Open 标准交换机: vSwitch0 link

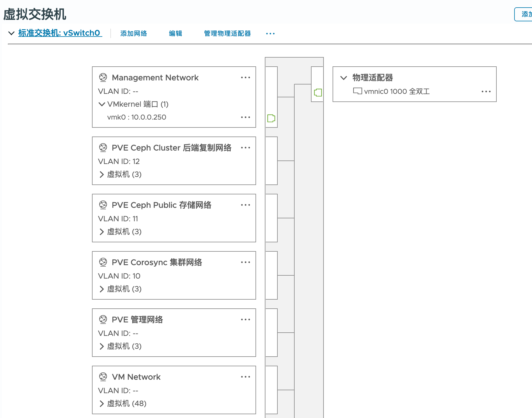point(60,33)
